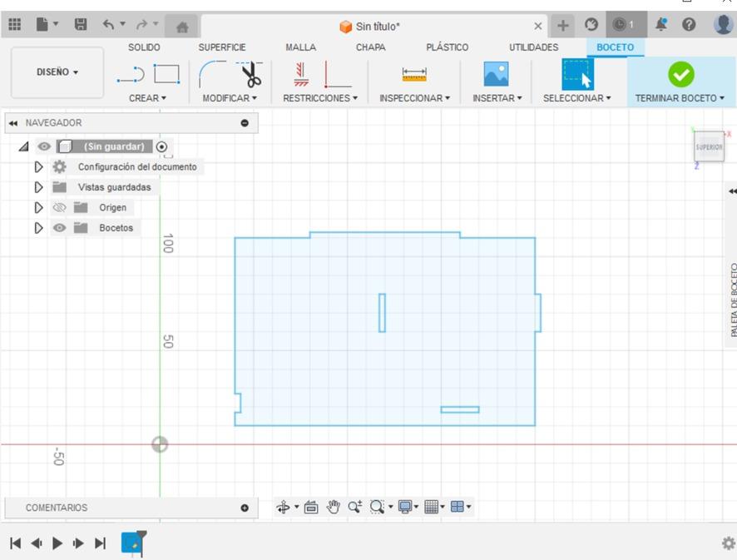
Task: Open the SELECCIONAR dropdown menu
Action: pyautogui.click(x=576, y=98)
